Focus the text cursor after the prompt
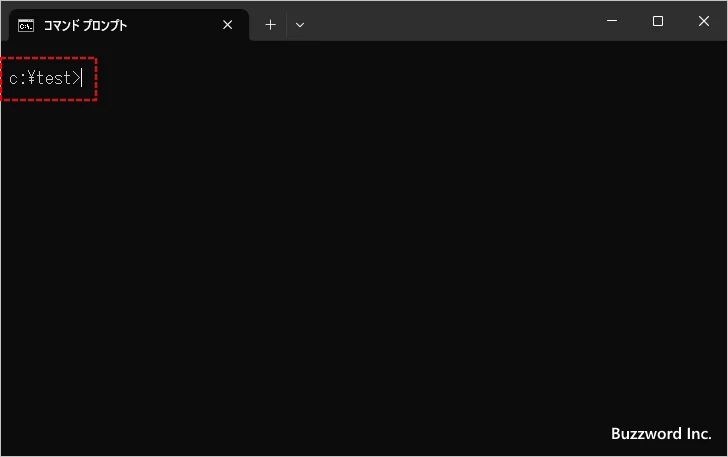The height and width of the screenshot is (457, 728). click(82, 78)
